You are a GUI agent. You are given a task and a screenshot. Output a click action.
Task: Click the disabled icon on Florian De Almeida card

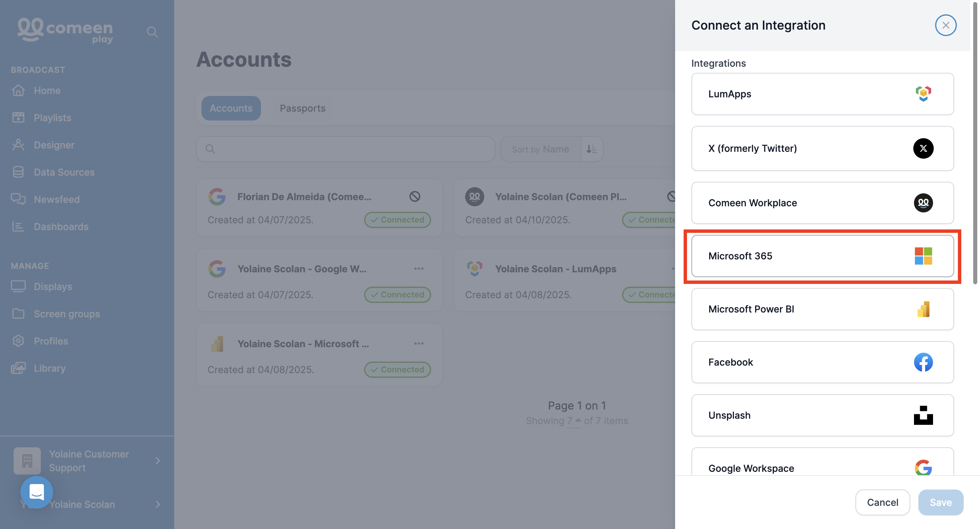(x=415, y=196)
